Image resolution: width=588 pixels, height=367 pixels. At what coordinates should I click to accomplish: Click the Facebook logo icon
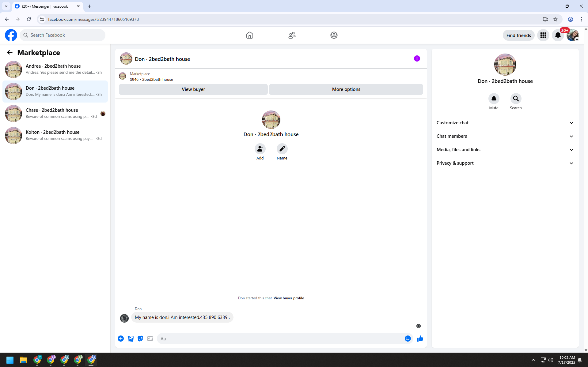tap(11, 35)
